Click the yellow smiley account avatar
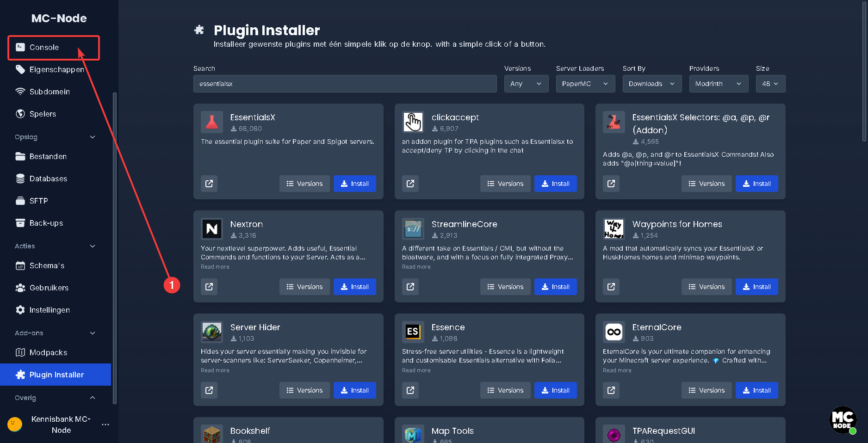This screenshot has height=443, width=868. point(15,424)
